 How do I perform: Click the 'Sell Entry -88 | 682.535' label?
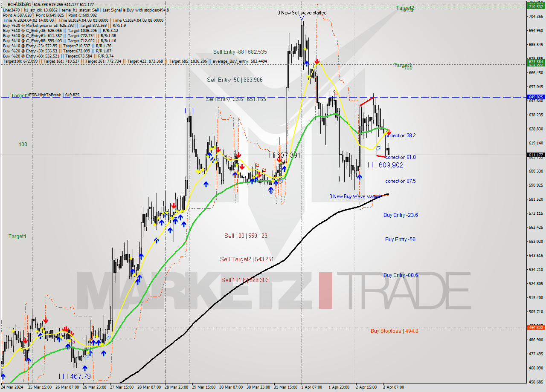pos(240,52)
